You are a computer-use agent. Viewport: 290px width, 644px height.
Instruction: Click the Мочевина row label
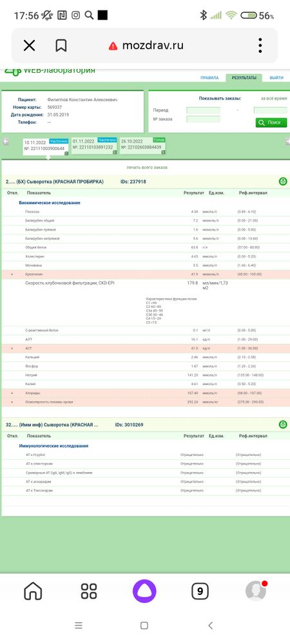tap(34, 265)
